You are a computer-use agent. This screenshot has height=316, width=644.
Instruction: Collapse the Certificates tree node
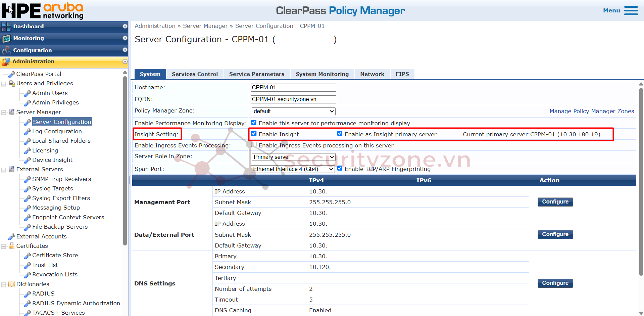tap(4, 246)
